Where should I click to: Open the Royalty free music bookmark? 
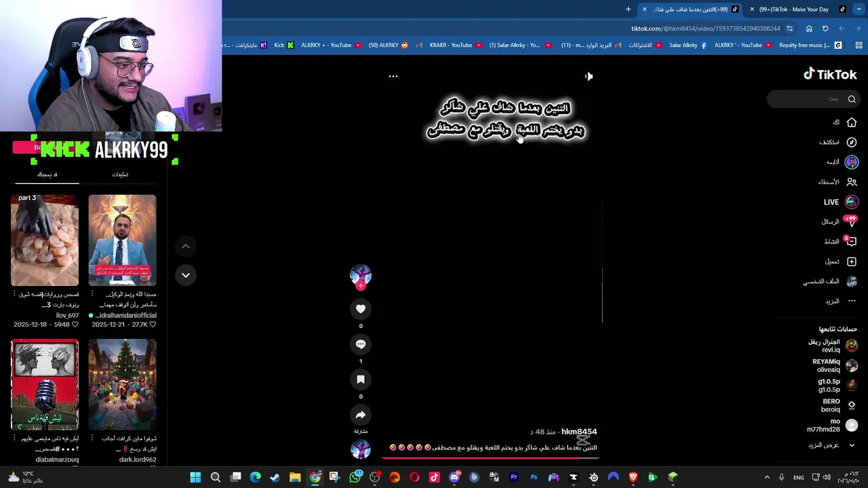(x=810, y=45)
